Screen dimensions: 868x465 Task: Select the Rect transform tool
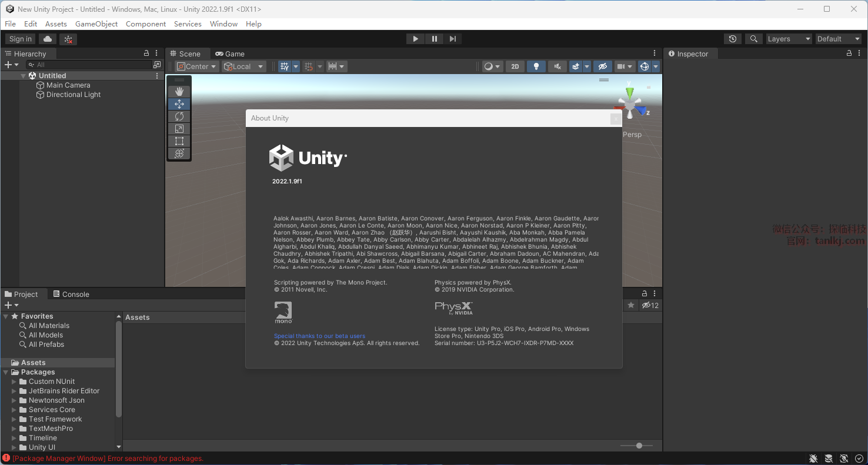click(x=179, y=141)
